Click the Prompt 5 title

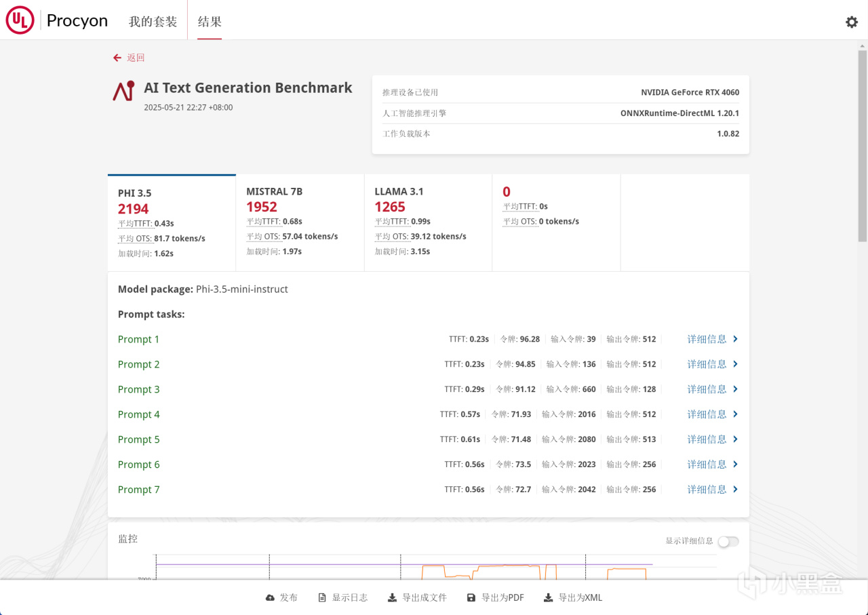(138, 439)
